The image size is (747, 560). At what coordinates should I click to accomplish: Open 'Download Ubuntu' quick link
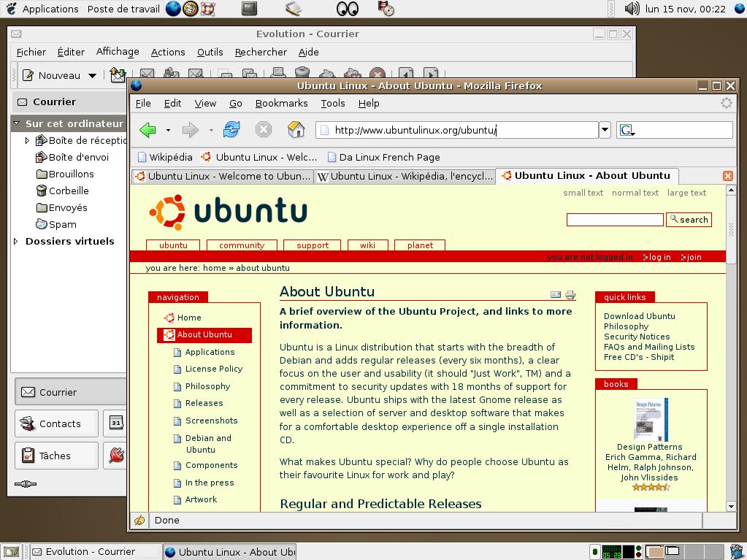coord(640,316)
